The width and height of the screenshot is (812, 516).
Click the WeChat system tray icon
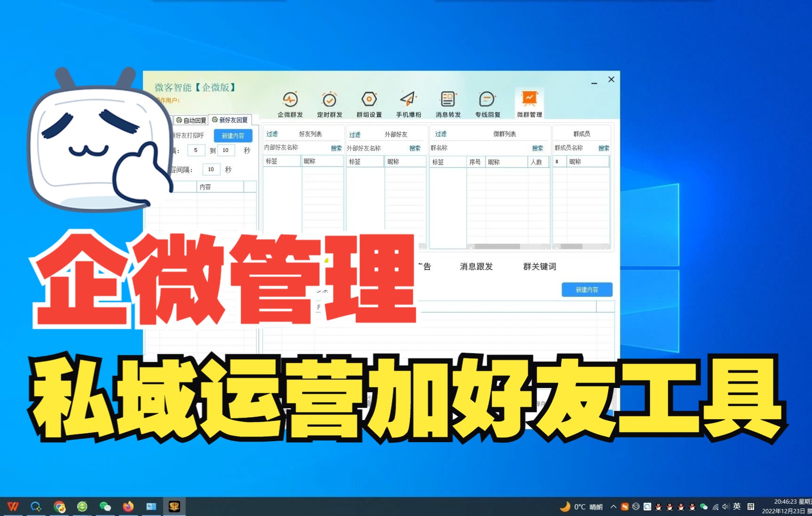[x=704, y=507]
